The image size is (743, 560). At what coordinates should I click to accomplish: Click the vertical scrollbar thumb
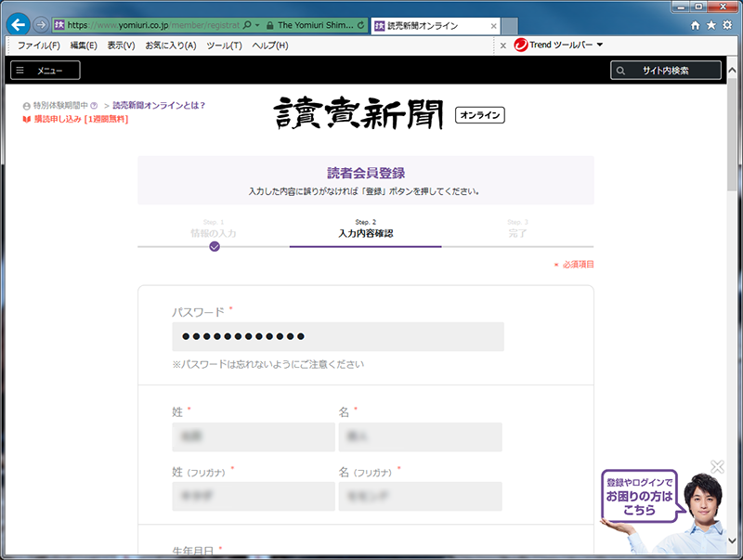click(732, 134)
